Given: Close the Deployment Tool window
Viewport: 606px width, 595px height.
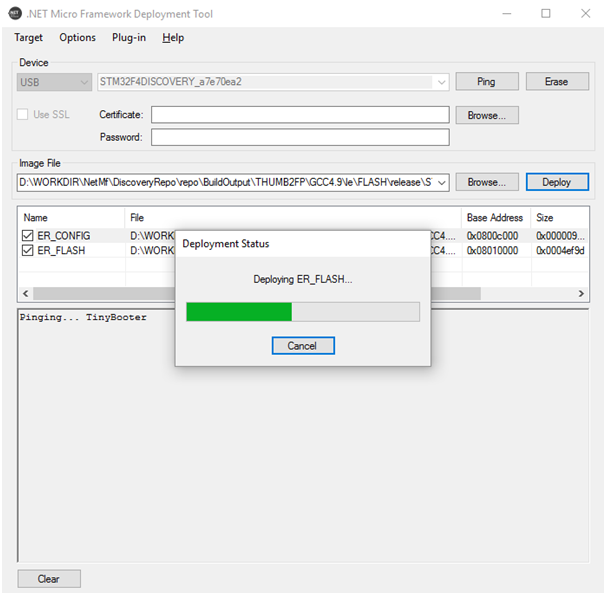Looking at the screenshot, I should click(x=586, y=14).
